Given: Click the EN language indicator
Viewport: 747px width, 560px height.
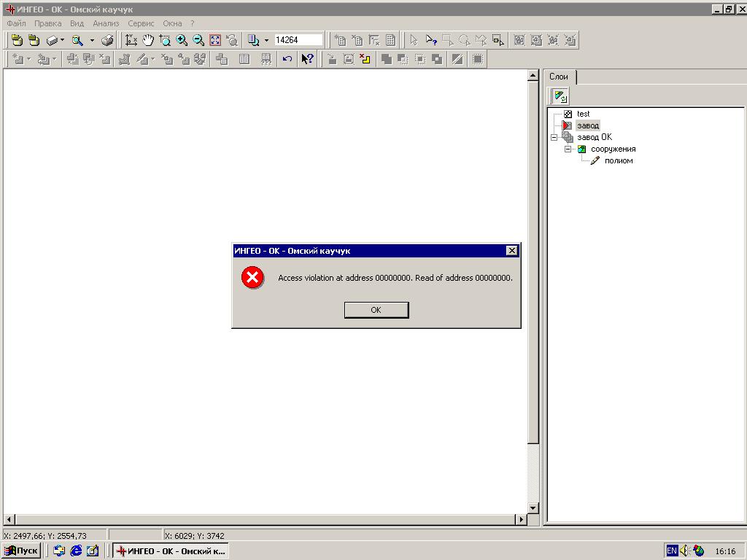Looking at the screenshot, I should pyautogui.click(x=672, y=551).
